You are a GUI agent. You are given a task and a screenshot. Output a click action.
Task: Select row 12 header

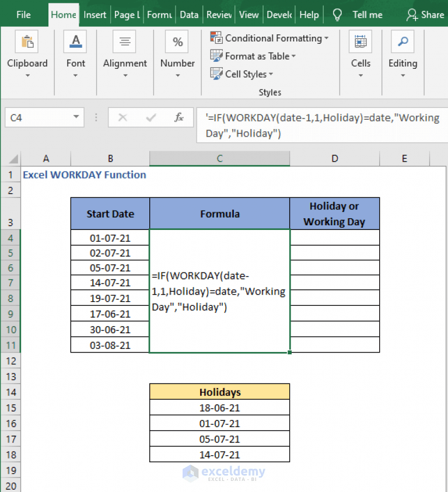10,361
